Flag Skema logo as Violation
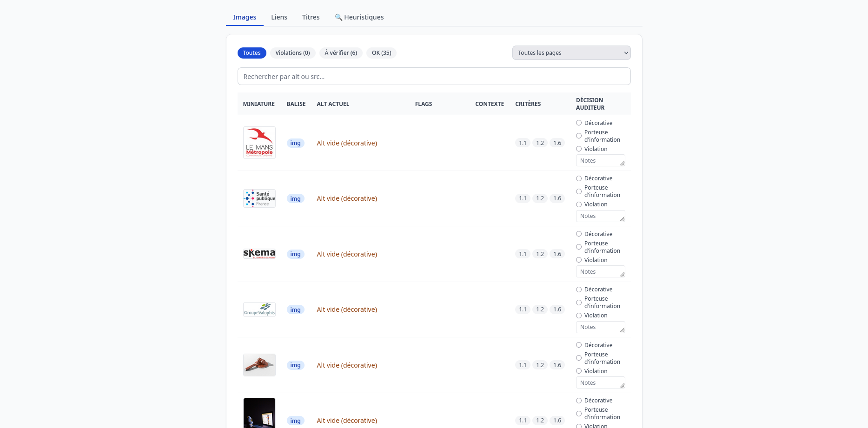Image resolution: width=868 pixels, height=428 pixels. coord(579,260)
